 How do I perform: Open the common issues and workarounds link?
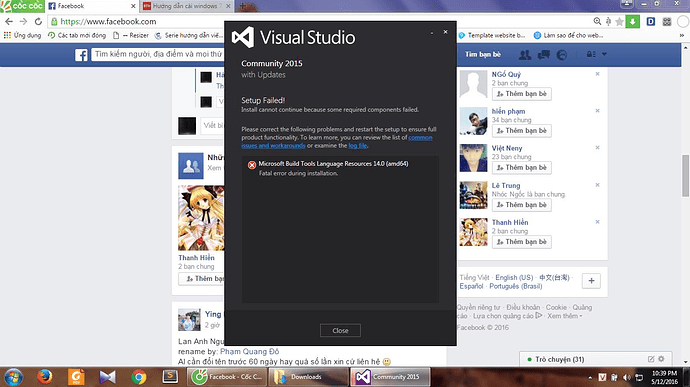point(337,141)
